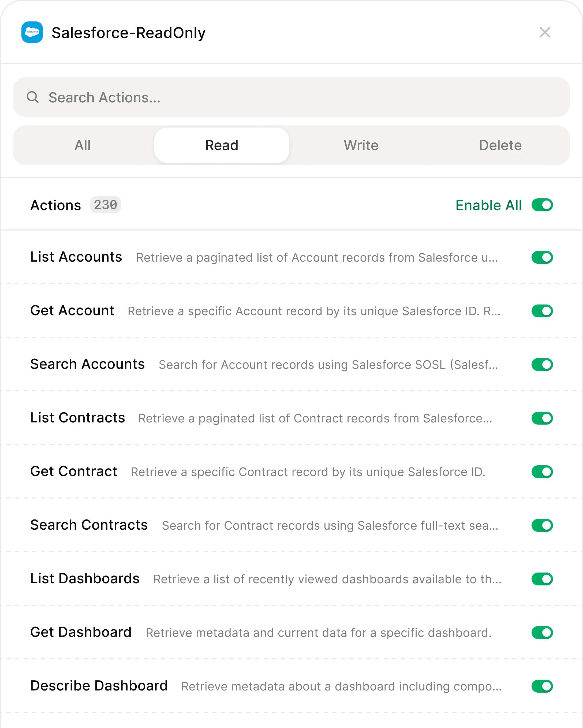Toggle the Search Contracts switch
583x728 pixels.
coord(542,525)
